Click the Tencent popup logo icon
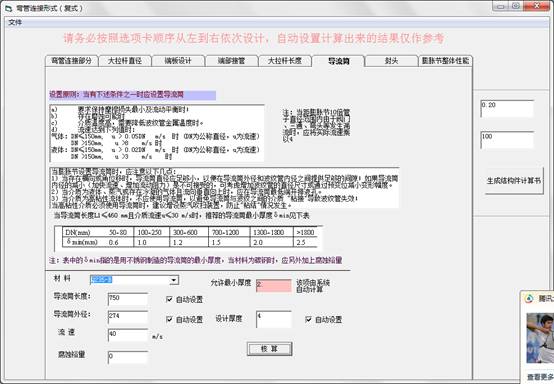This screenshot has width=554, height=384. click(529, 299)
